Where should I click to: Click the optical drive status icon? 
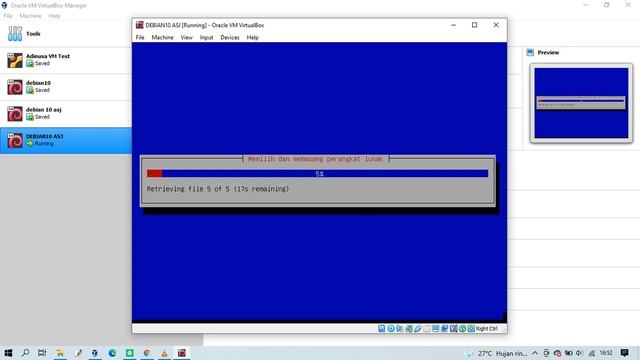[391, 329]
